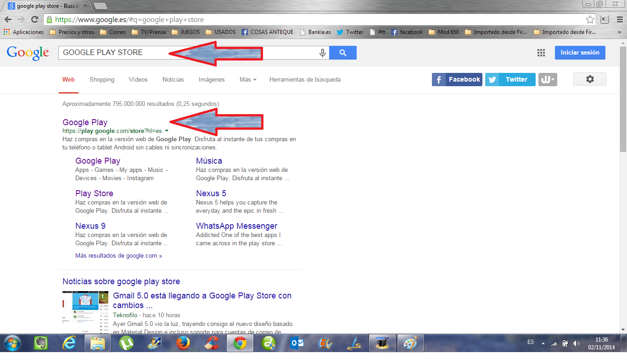Click the voice search microphone icon

323,53
